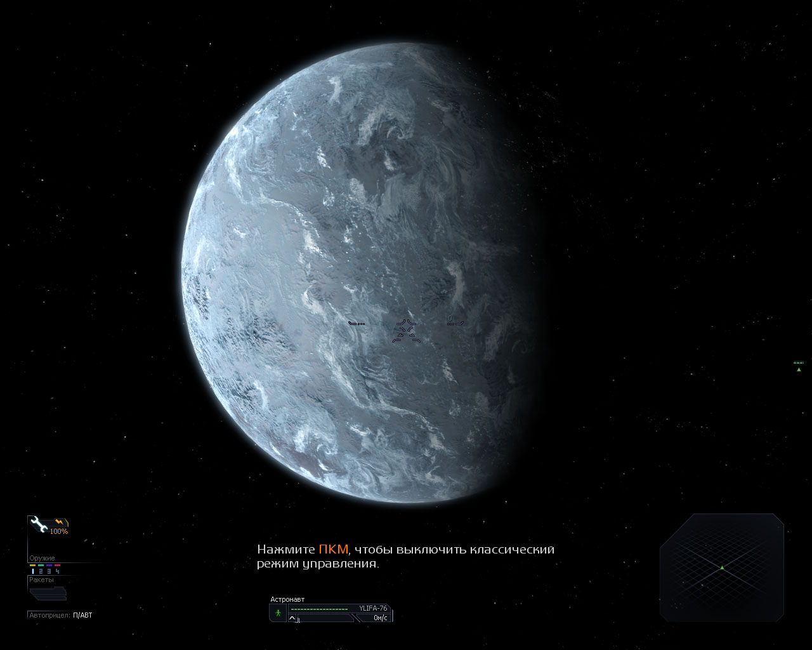Click the right horizon indicator bracket
The height and width of the screenshot is (650, 812).
455,323
